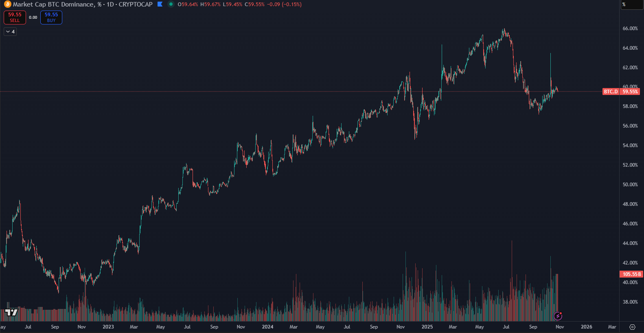Click the 59.55% current price tag

pos(630,92)
